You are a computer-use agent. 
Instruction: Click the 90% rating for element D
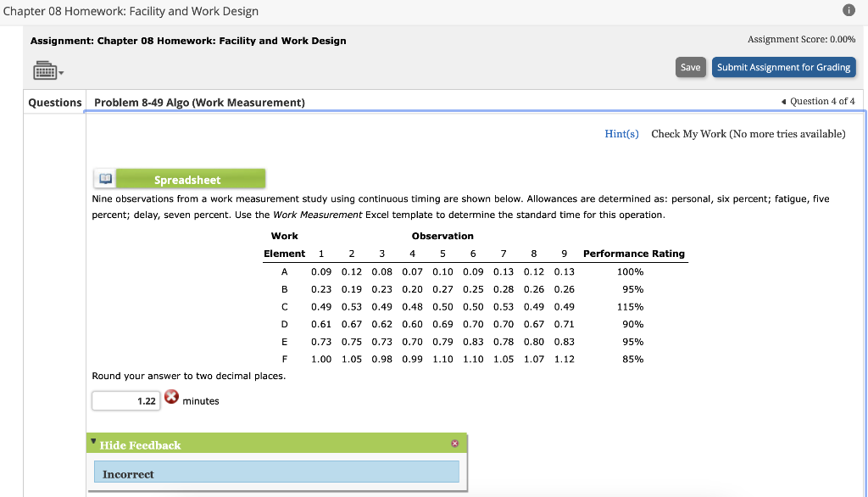tap(632, 324)
